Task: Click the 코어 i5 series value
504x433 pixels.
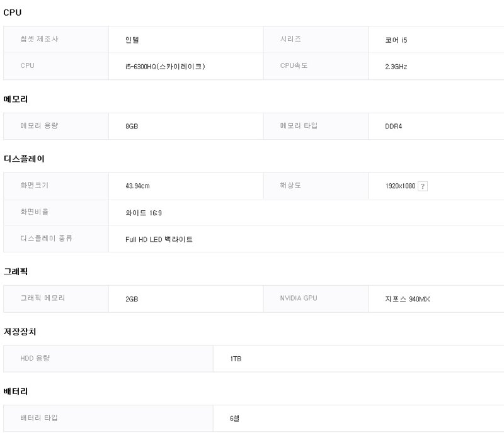Action: 396,40
